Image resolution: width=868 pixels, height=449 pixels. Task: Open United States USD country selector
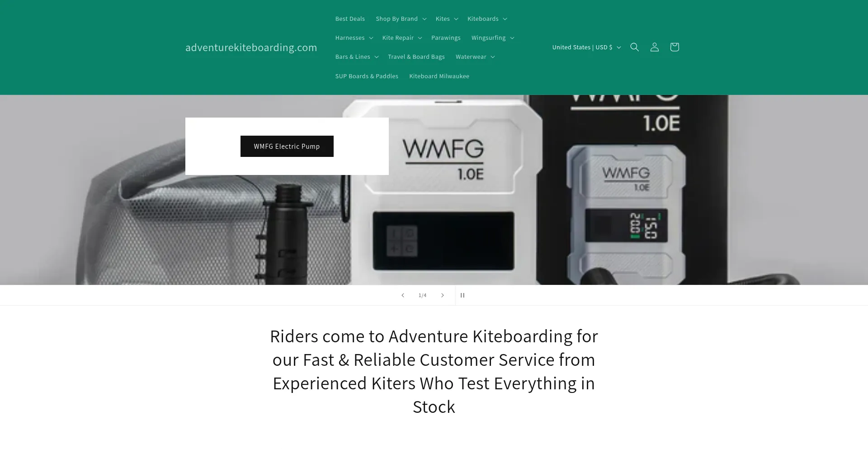coord(586,47)
